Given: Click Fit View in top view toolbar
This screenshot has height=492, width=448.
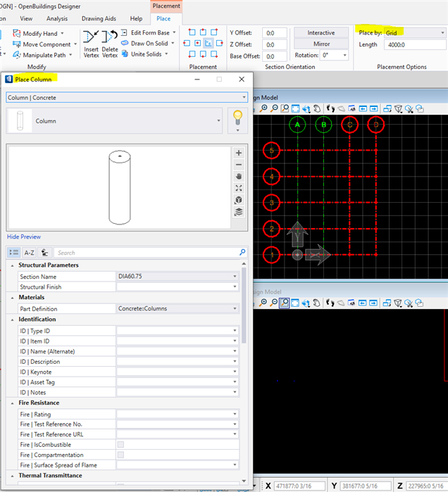Looking at the screenshot, I should 295,108.
